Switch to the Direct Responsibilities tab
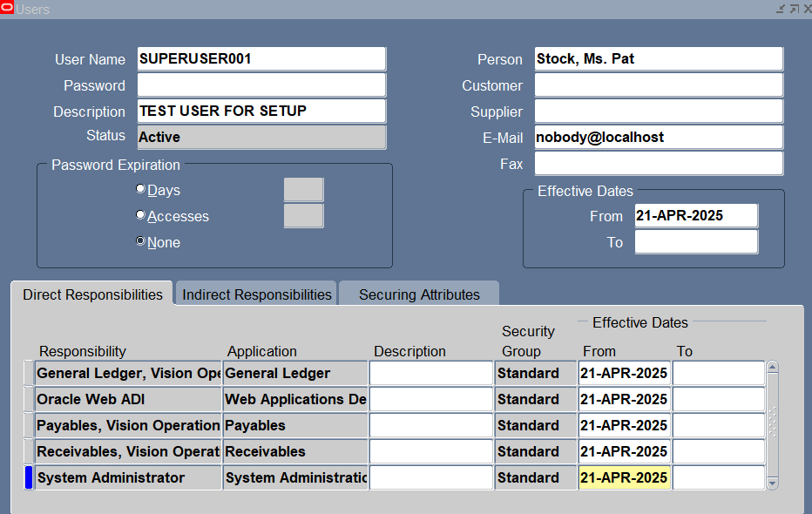 tap(92, 294)
